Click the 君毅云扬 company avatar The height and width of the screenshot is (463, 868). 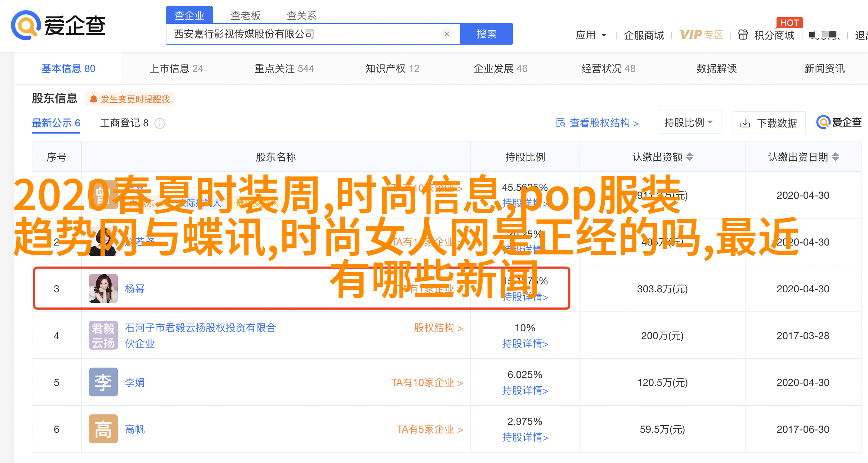(x=103, y=335)
